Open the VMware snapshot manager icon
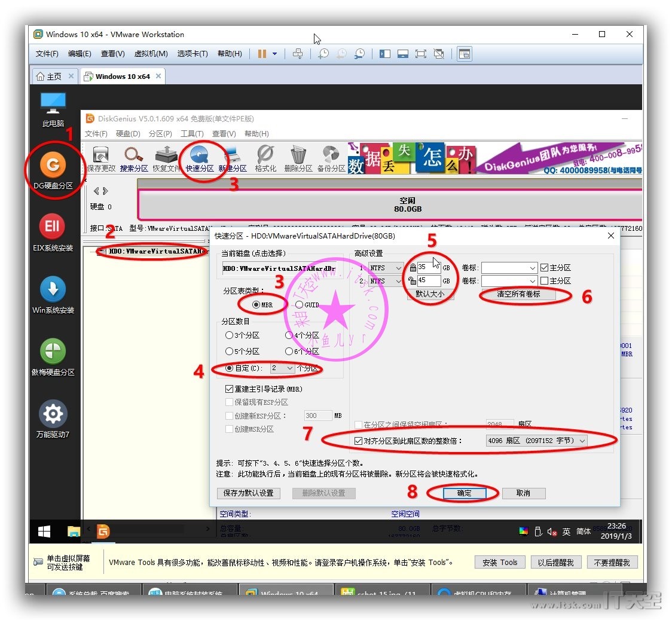672x620 pixels. pos(359,54)
